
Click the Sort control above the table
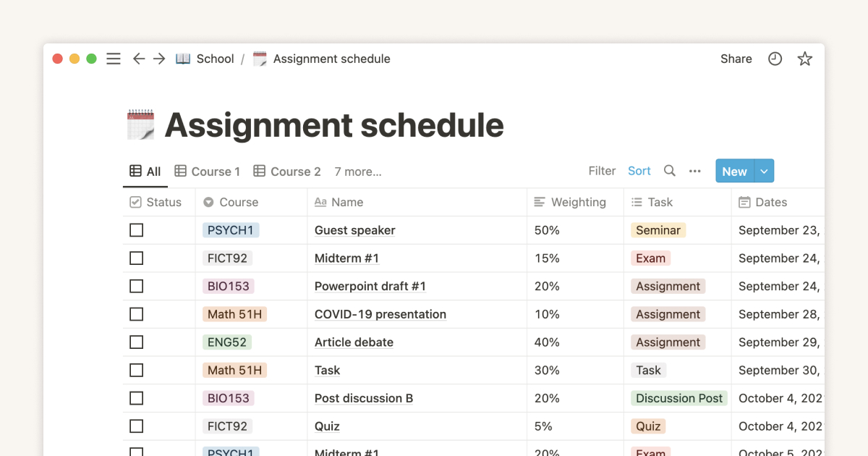639,171
